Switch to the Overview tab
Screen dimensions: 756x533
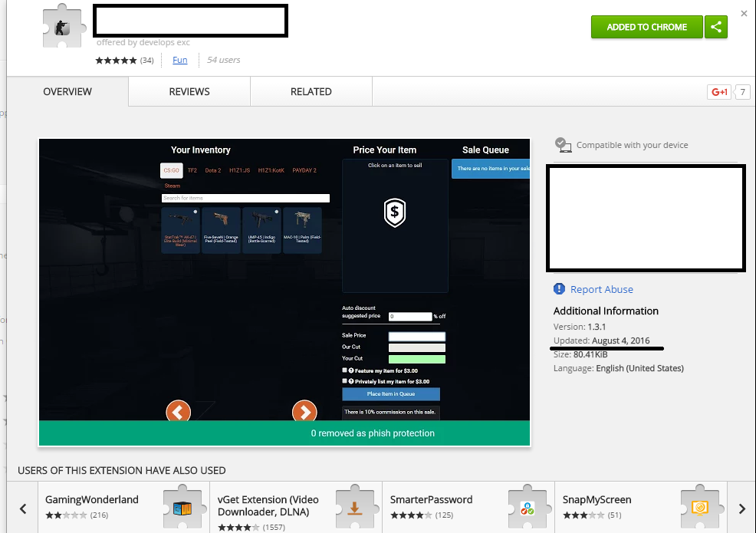pos(67,92)
